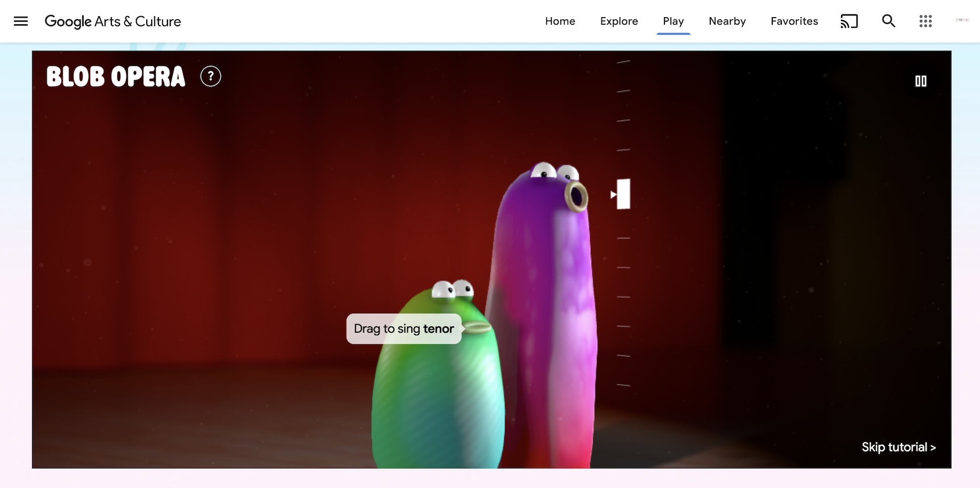Skip the tutorial
Image resolution: width=980 pixels, height=488 pixels.
tap(899, 447)
